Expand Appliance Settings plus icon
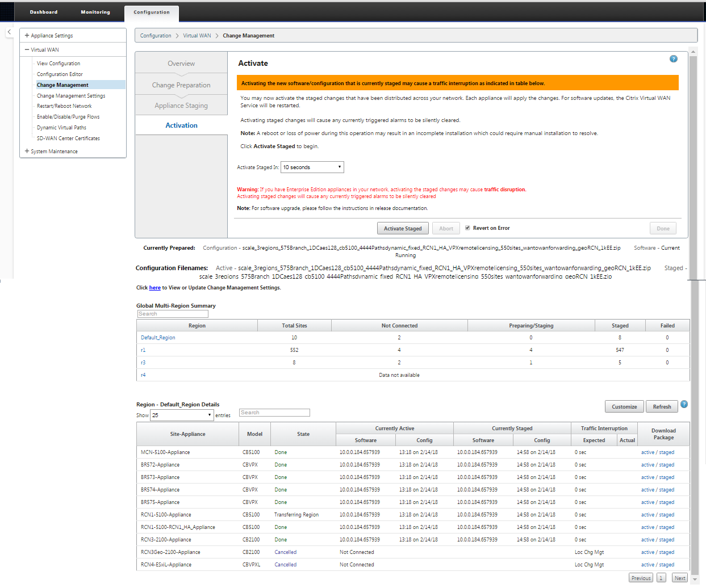Viewport: 706px width, 588px height. pos(27,35)
